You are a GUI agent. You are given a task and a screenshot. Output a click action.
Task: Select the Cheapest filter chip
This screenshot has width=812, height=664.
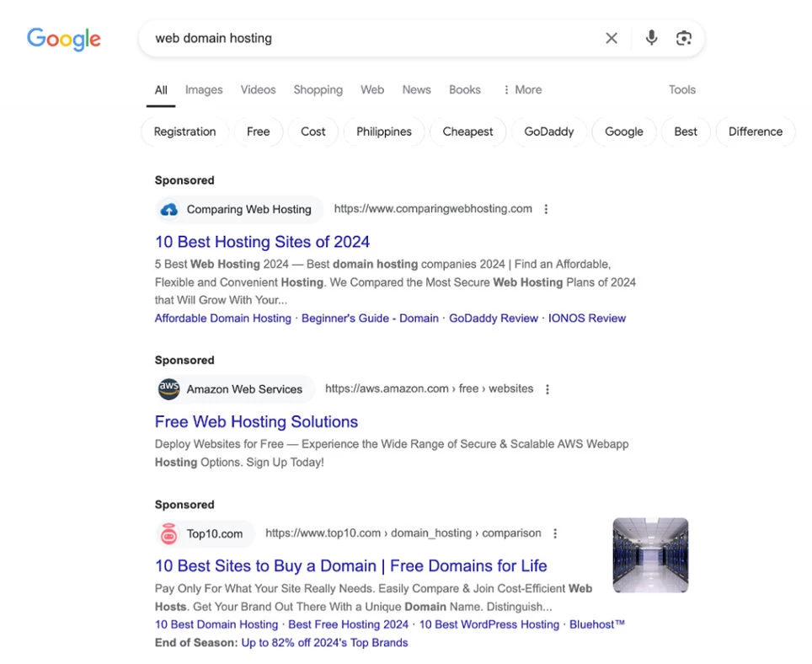tap(467, 131)
